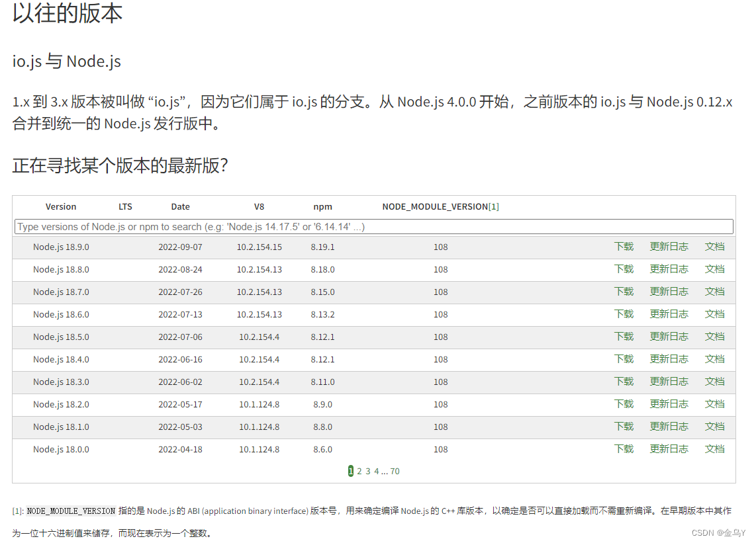This screenshot has width=756, height=543.
Task: Select npm value '8.19.1'
Action: click(x=322, y=247)
